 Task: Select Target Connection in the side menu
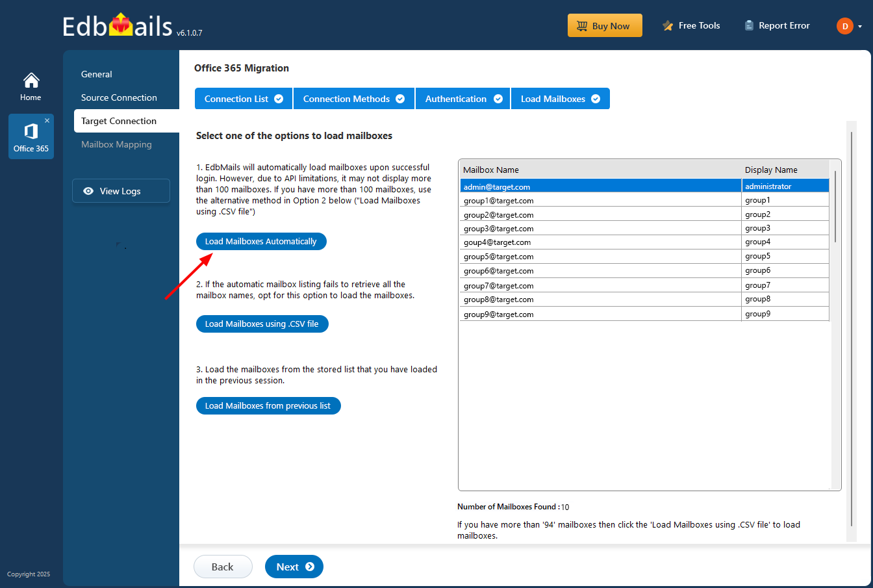(127, 121)
